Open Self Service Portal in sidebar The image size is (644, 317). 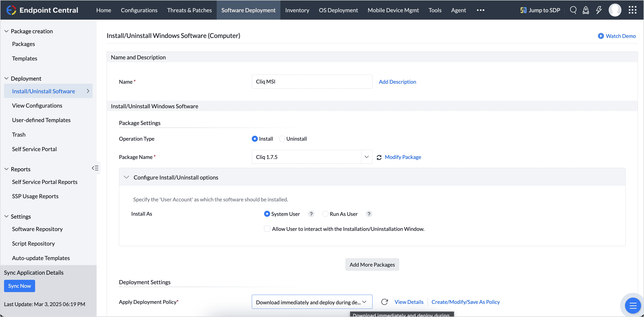pyautogui.click(x=34, y=149)
